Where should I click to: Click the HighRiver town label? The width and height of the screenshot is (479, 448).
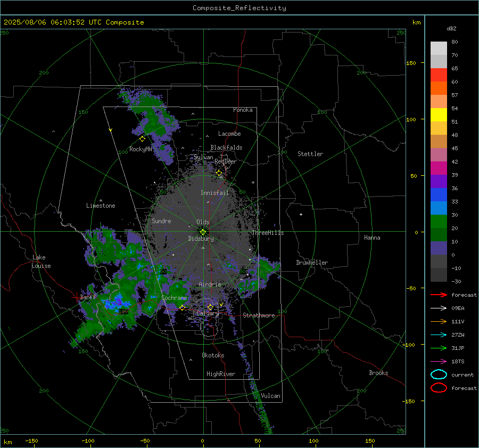tap(221, 374)
